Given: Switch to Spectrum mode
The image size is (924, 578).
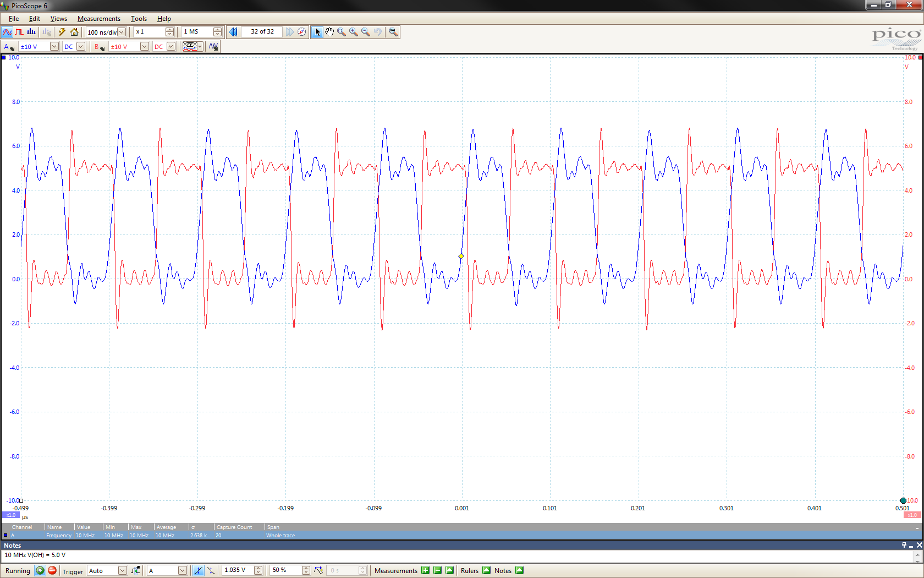Looking at the screenshot, I should pyautogui.click(x=31, y=32).
